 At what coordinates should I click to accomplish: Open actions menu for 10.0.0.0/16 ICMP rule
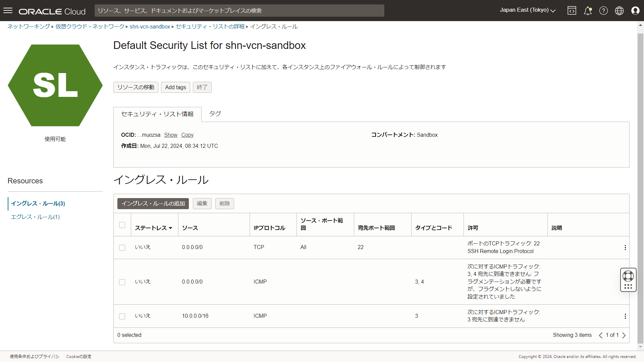pyautogui.click(x=625, y=316)
